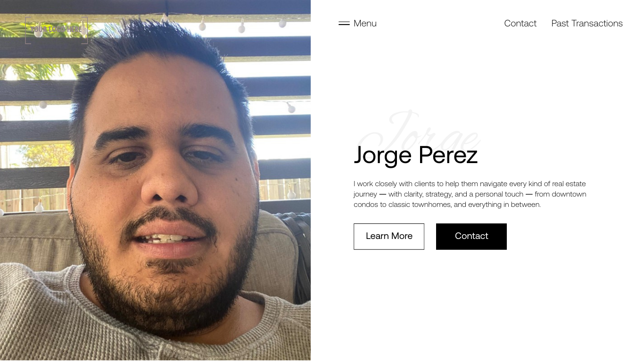Viewport: 644px width, 362px height.
Task: Click the hero portrait photo
Action: [x=155, y=180]
